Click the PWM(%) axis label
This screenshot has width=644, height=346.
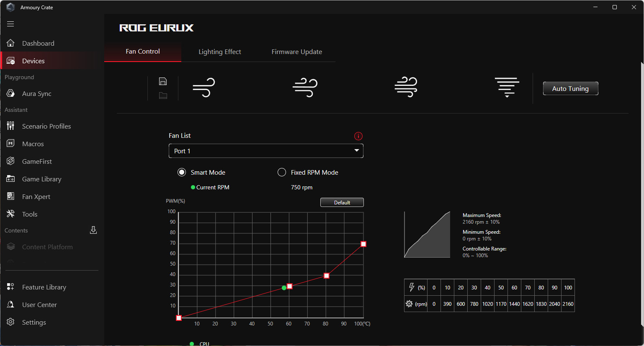click(175, 201)
